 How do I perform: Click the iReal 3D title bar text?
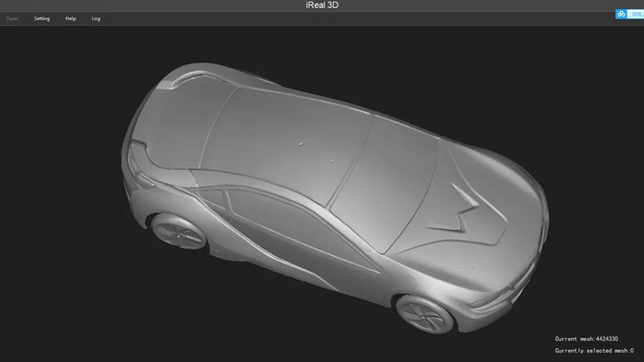point(322,6)
